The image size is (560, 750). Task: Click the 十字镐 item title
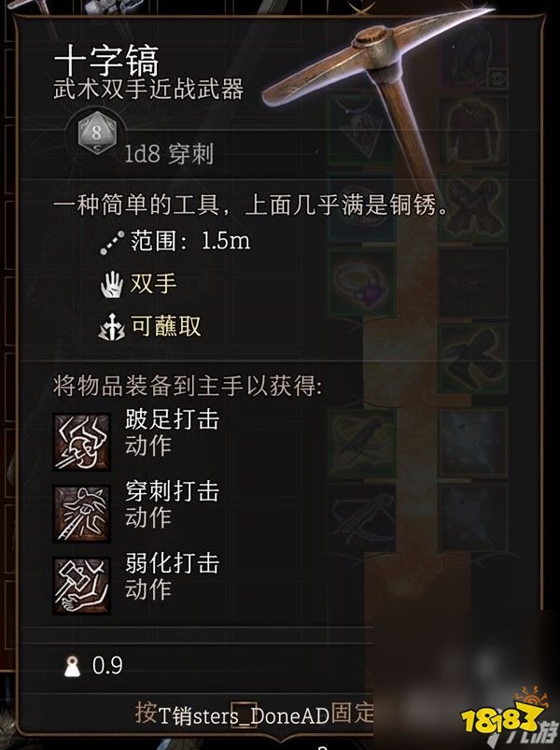pos(106,62)
